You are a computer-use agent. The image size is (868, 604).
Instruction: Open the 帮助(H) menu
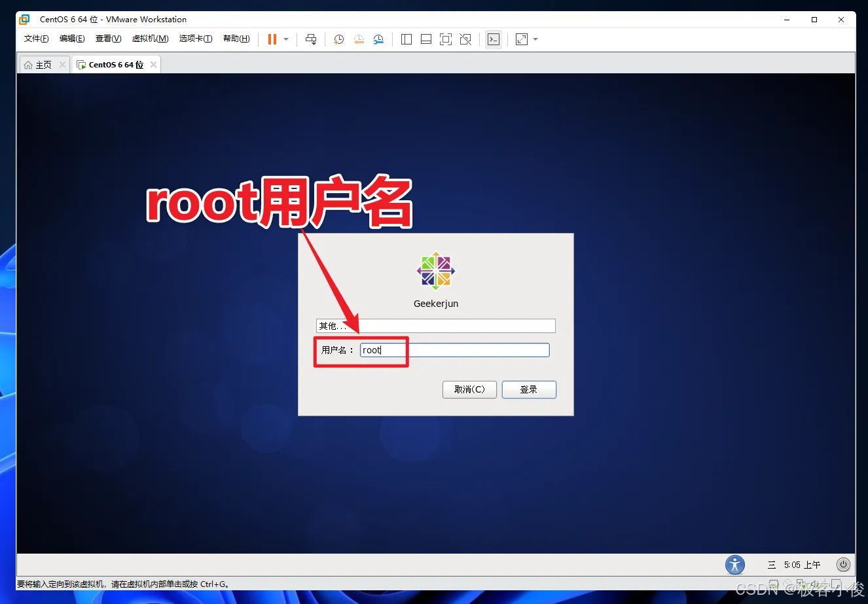236,39
